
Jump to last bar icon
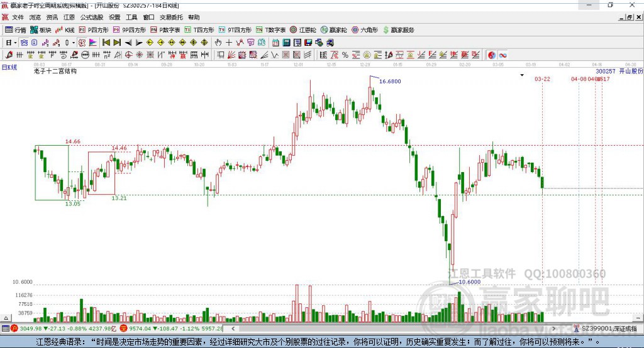[117, 43]
